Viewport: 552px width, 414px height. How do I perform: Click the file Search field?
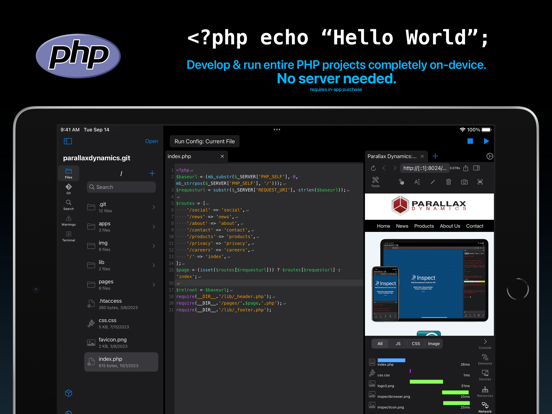pyautogui.click(x=121, y=187)
